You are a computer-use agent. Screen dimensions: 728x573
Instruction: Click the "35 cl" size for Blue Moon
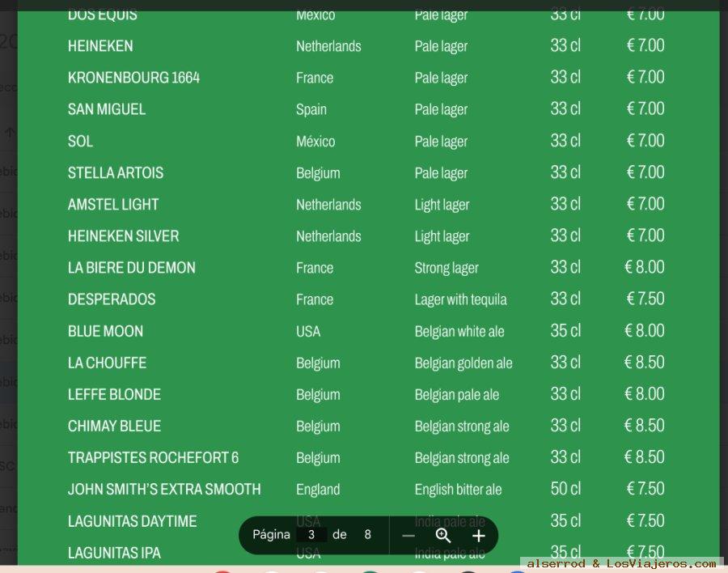click(x=565, y=331)
